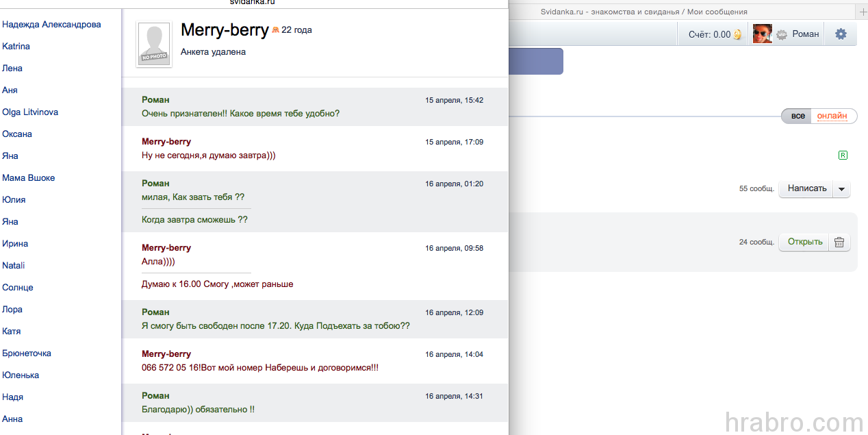Click the Merry-berry no-photo avatar
Image resolution: width=868 pixels, height=435 pixels.
click(154, 45)
